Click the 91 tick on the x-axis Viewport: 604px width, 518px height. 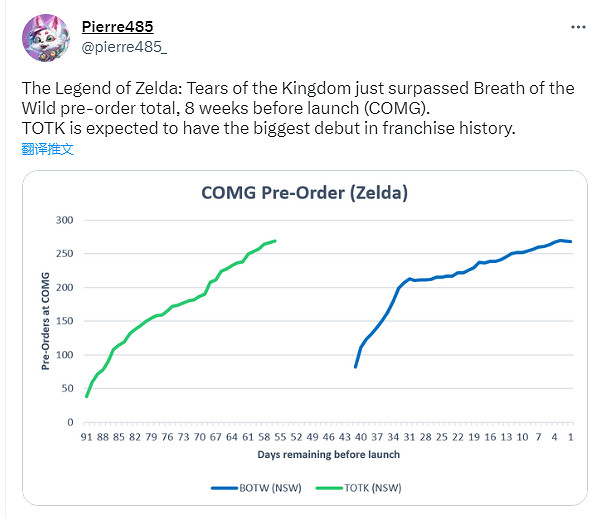(87, 437)
